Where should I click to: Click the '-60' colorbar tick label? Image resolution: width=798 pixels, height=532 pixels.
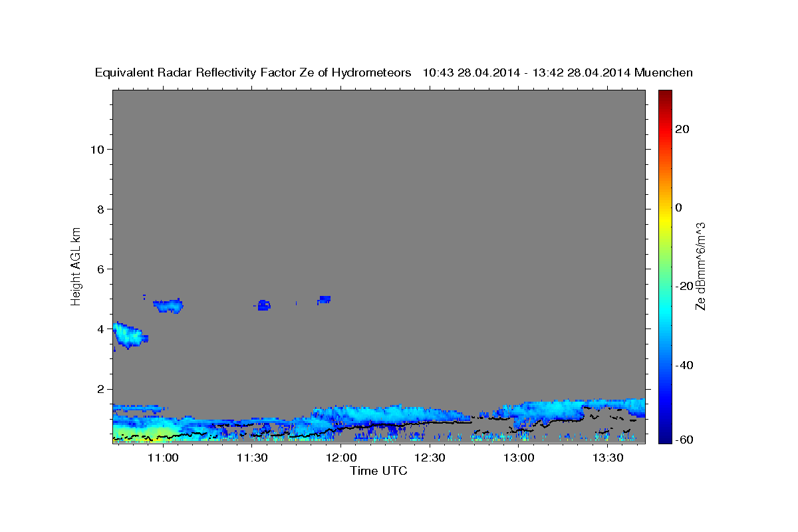[x=684, y=439]
